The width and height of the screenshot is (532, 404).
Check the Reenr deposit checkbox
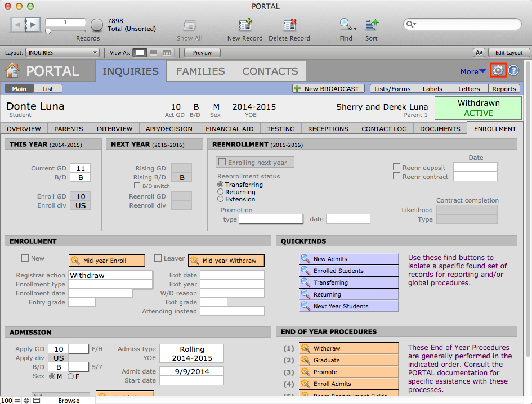[396, 167]
